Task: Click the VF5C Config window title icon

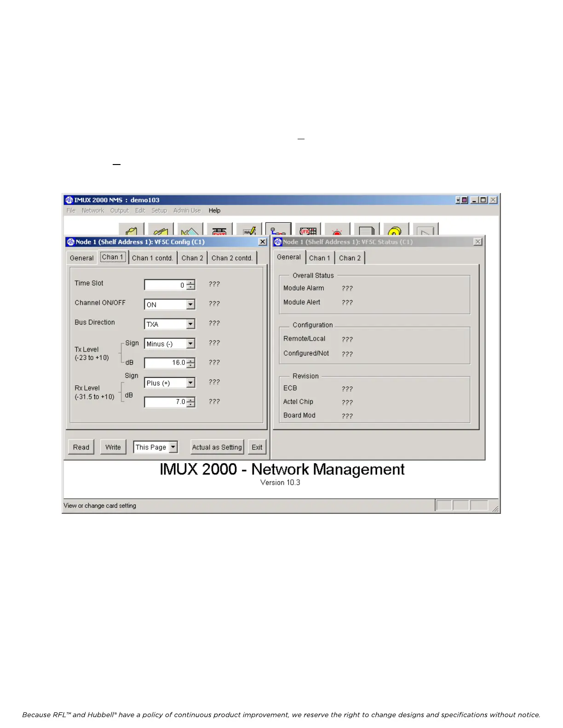Action: [x=70, y=242]
